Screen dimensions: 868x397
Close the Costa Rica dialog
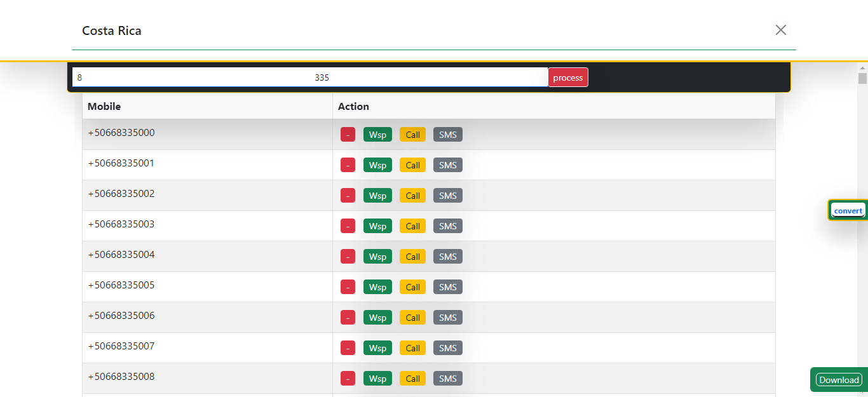[781, 30]
